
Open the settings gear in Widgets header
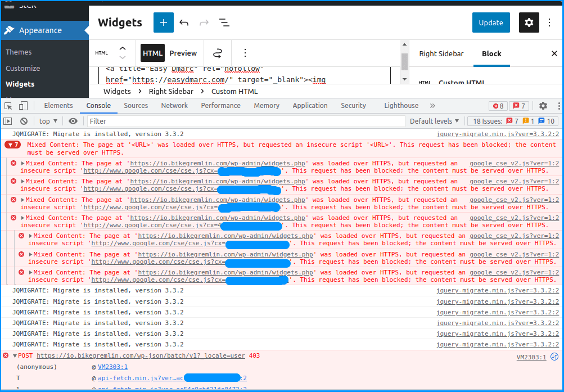(529, 22)
